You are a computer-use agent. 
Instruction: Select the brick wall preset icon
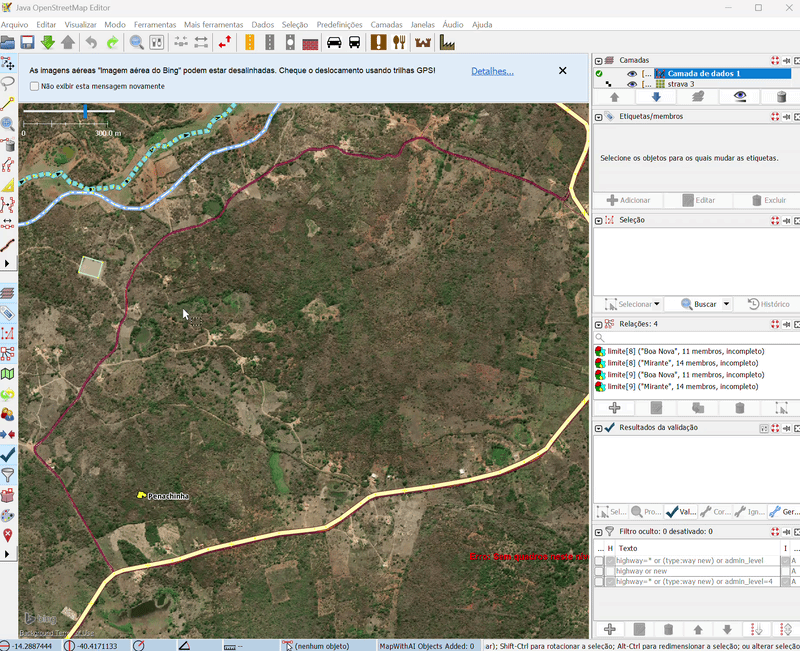pyautogui.click(x=310, y=43)
